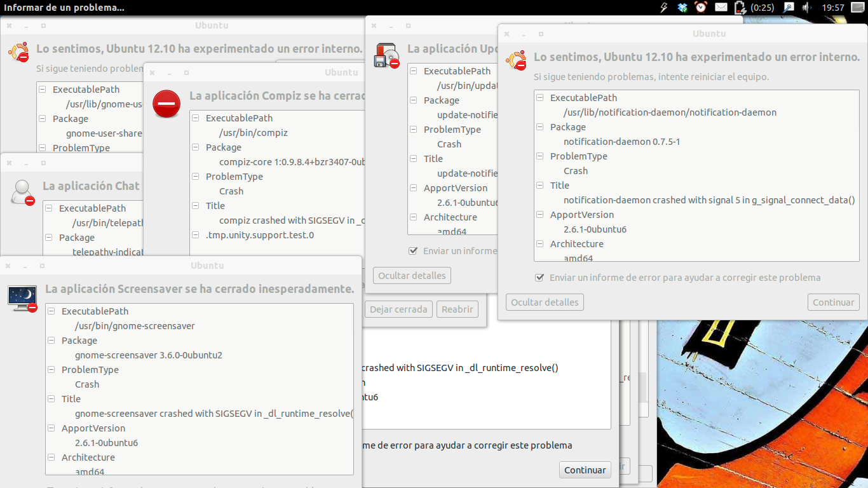Collapse ProblemType in Screensaver window

pyautogui.click(x=51, y=370)
